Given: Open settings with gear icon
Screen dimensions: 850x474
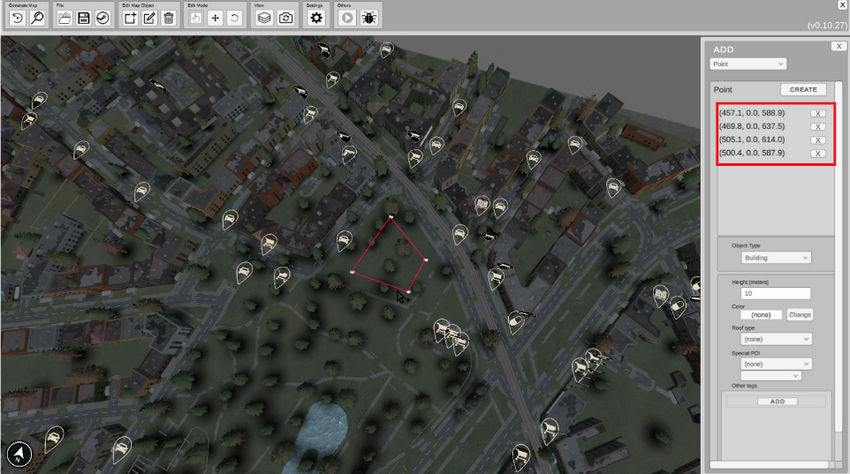Looking at the screenshot, I should tap(316, 18).
